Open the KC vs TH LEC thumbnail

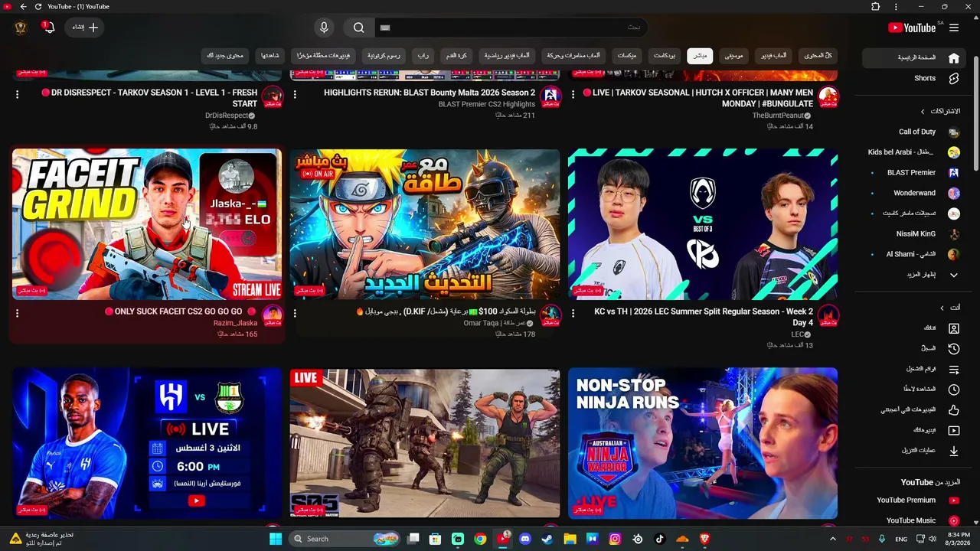tap(703, 224)
